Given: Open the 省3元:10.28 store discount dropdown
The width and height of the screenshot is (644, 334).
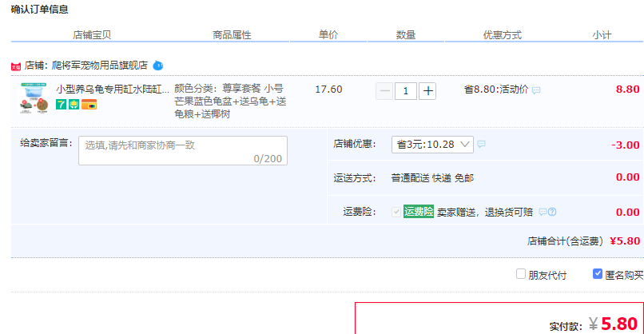Looking at the screenshot, I should [432, 145].
